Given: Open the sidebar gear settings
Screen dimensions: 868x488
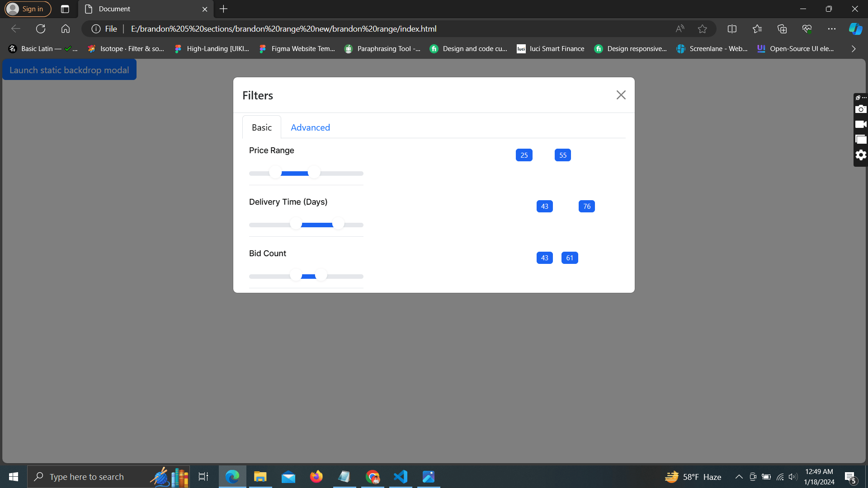Looking at the screenshot, I should point(860,155).
